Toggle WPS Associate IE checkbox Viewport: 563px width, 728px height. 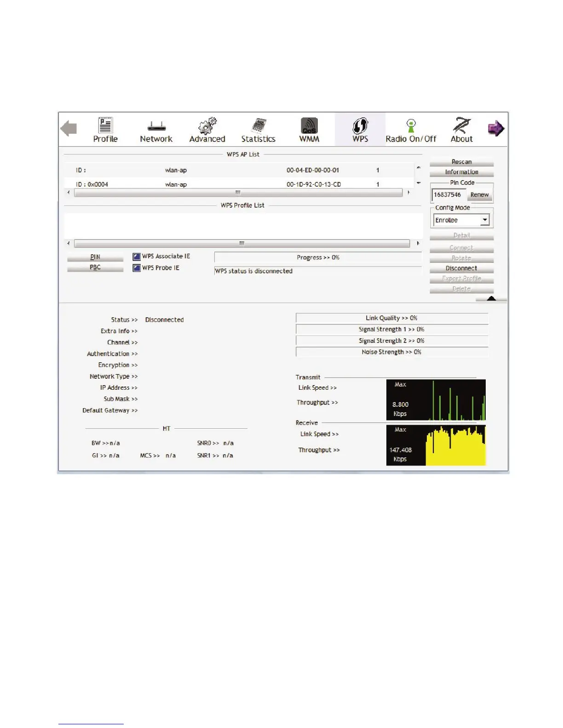(x=136, y=256)
